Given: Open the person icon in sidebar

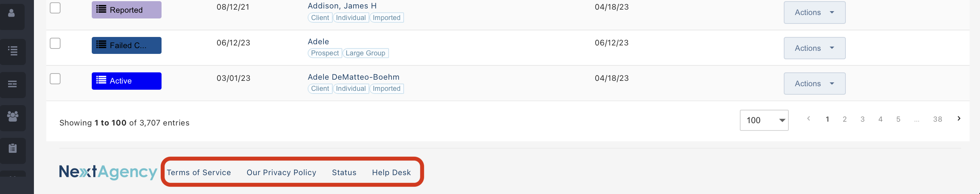Looking at the screenshot, I should tap(12, 14).
